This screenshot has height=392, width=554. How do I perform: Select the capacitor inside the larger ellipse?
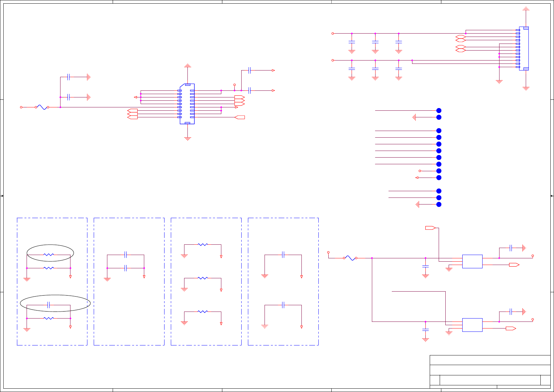pos(49,305)
